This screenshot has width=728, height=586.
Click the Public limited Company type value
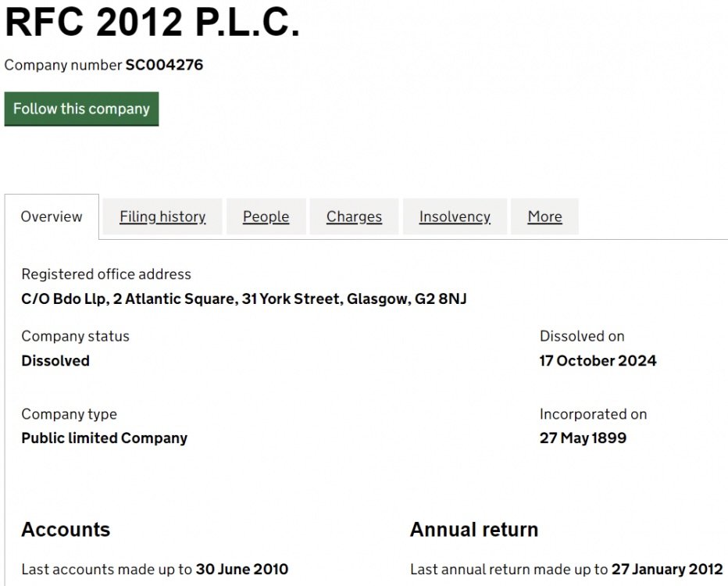[x=104, y=438]
